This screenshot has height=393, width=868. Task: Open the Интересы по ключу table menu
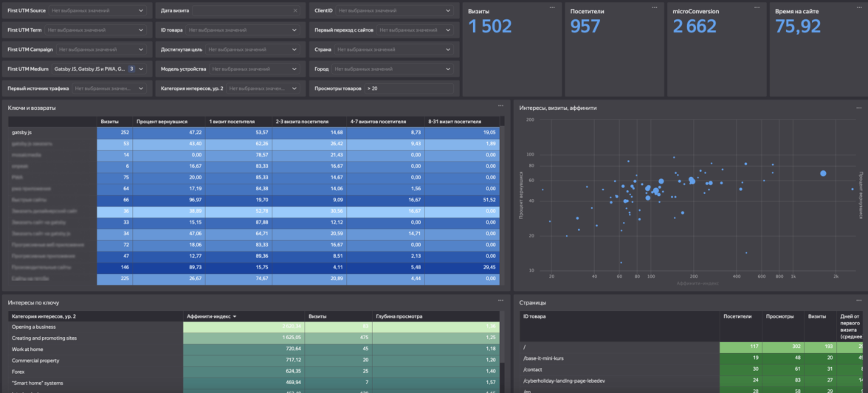pos(500,302)
